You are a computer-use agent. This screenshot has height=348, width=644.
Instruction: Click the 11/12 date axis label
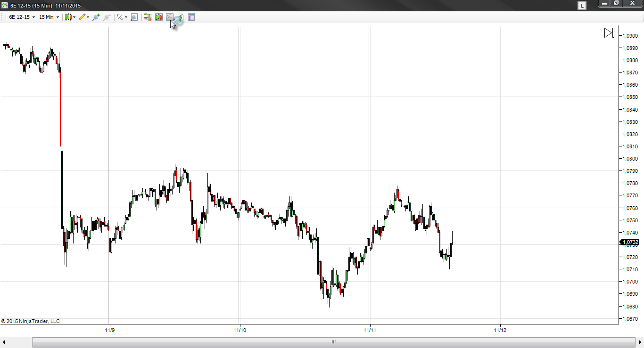click(500, 330)
